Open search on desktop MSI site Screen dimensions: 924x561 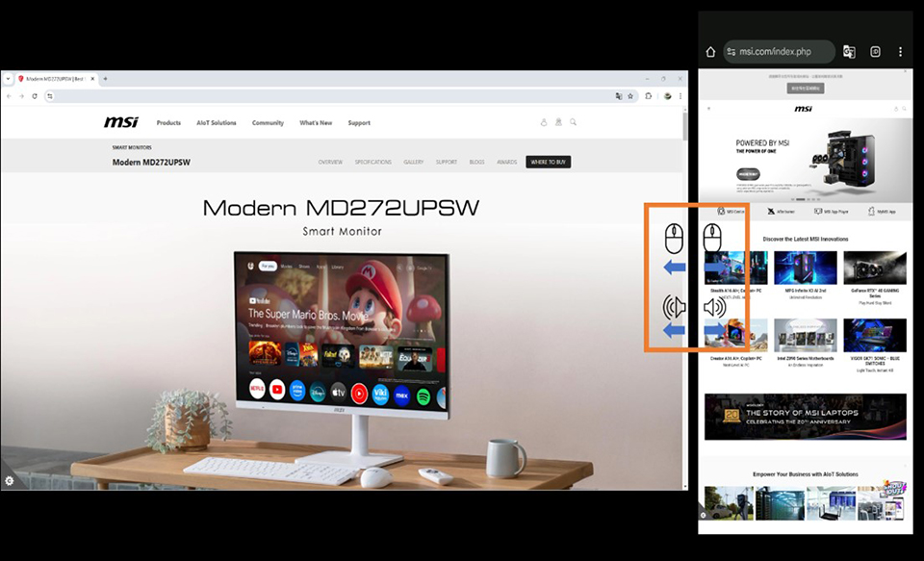tap(573, 122)
